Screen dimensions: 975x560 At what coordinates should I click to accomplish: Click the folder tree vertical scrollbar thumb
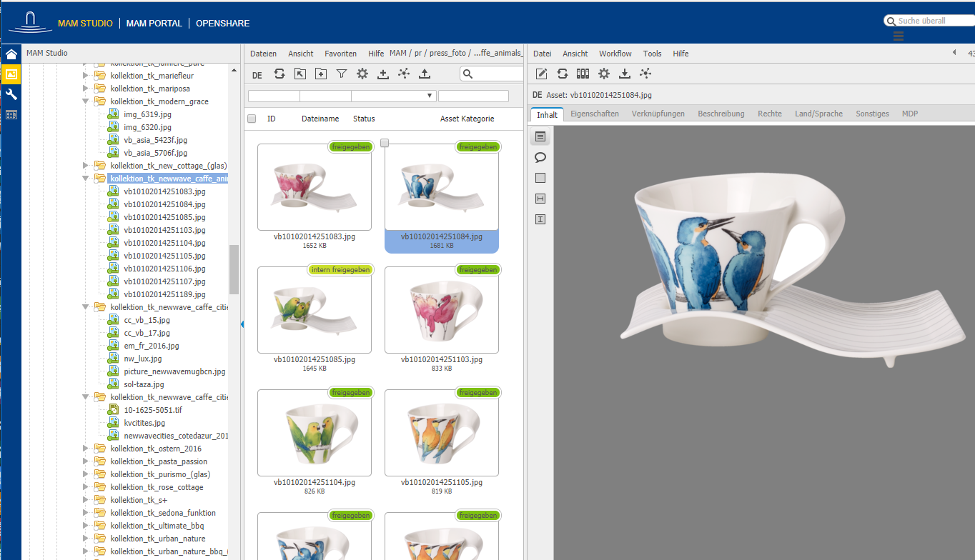(x=234, y=269)
